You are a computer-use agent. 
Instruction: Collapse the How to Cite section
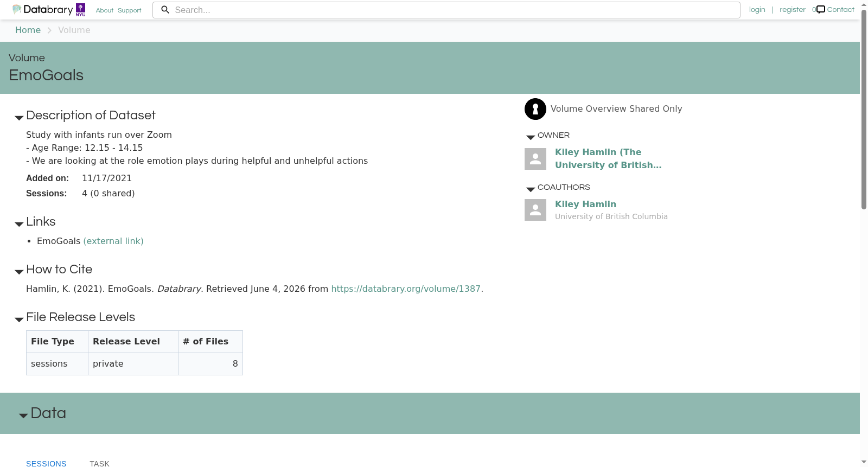tap(19, 272)
